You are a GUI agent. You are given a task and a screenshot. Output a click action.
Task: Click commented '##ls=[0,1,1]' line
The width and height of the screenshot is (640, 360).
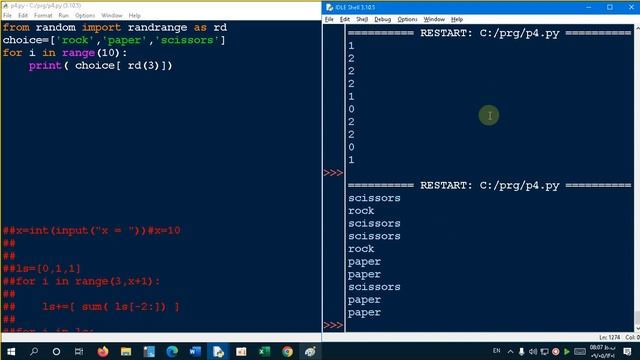(x=42, y=269)
